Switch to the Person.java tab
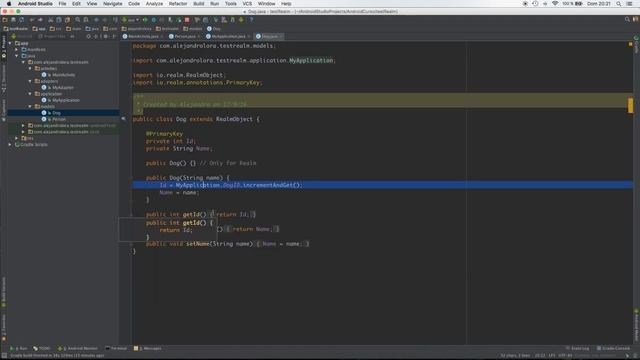640x360 pixels. point(184,36)
